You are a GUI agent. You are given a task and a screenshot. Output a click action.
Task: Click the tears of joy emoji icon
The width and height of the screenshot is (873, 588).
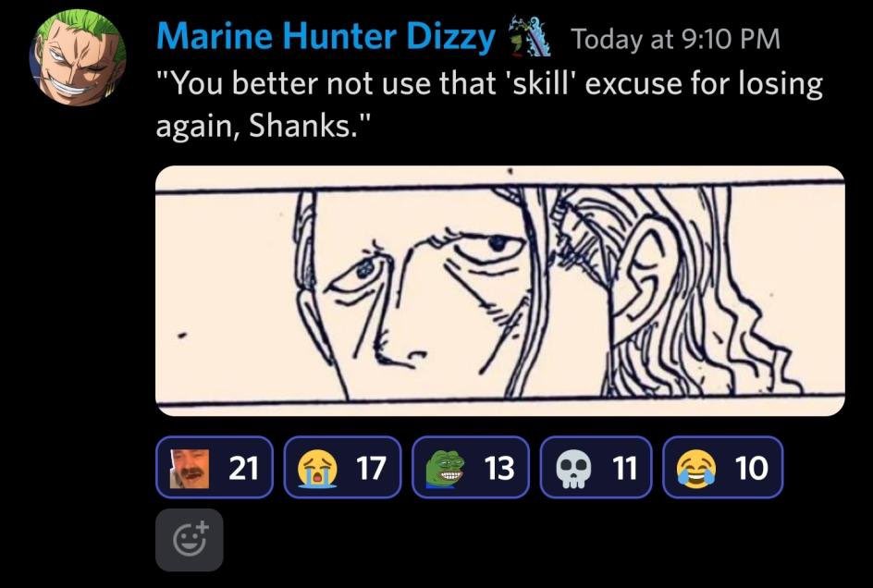click(696, 469)
